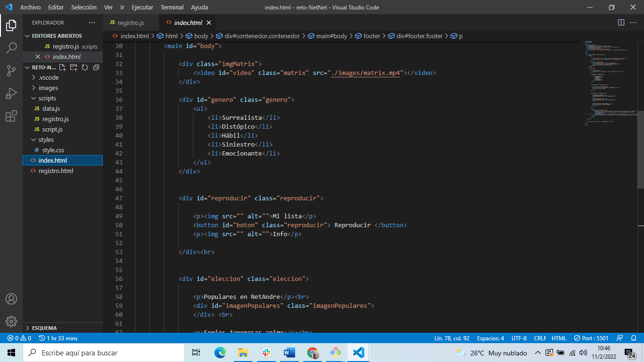The image size is (644, 362).
Task: Expand the images folder
Action: (x=63, y=88)
